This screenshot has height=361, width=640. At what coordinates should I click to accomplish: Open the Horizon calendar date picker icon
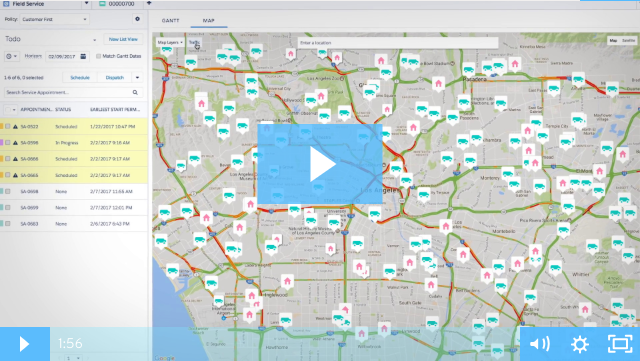pyautogui.click(x=83, y=56)
